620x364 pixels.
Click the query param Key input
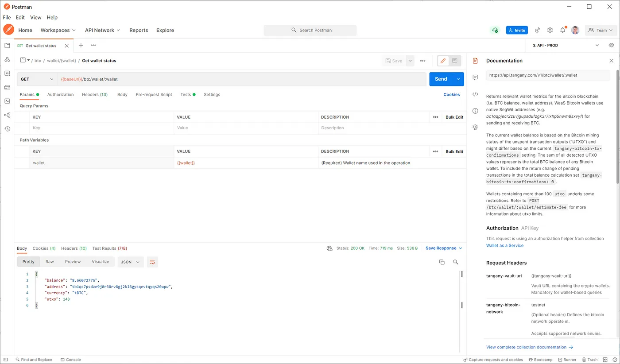102,128
